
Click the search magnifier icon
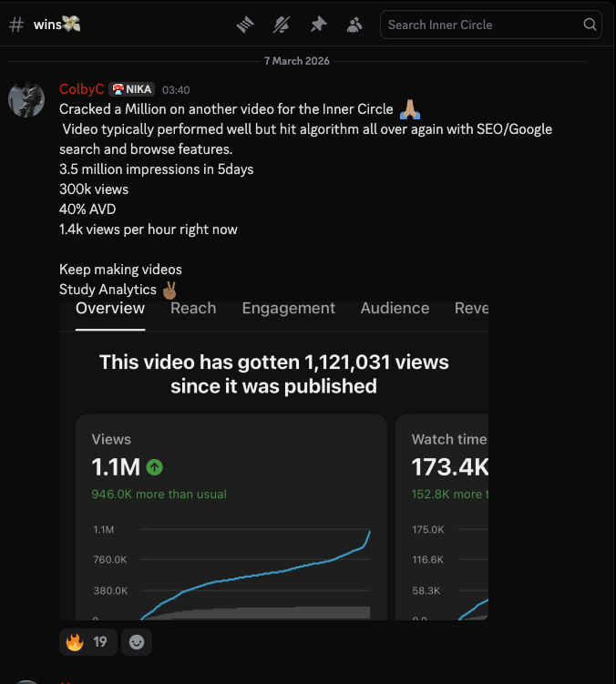pyautogui.click(x=590, y=25)
